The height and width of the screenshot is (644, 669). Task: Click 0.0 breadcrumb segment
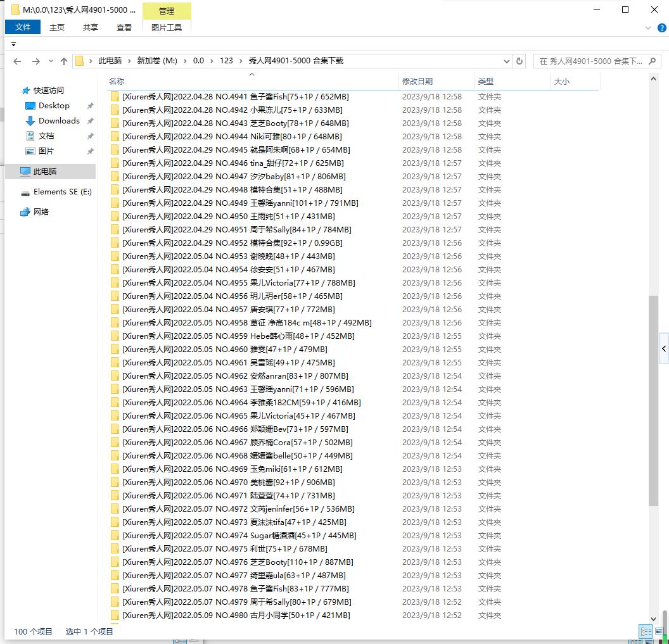(198, 61)
